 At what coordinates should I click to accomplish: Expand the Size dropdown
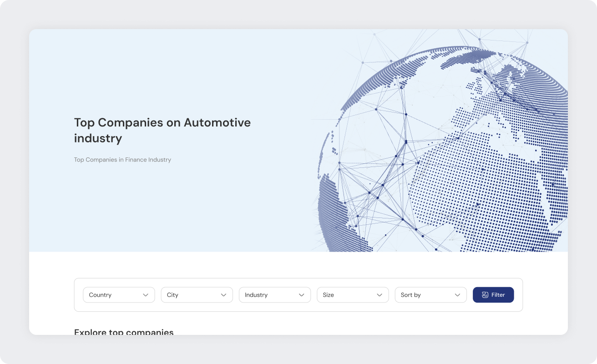pyautogui.click(x=353, y=295)
